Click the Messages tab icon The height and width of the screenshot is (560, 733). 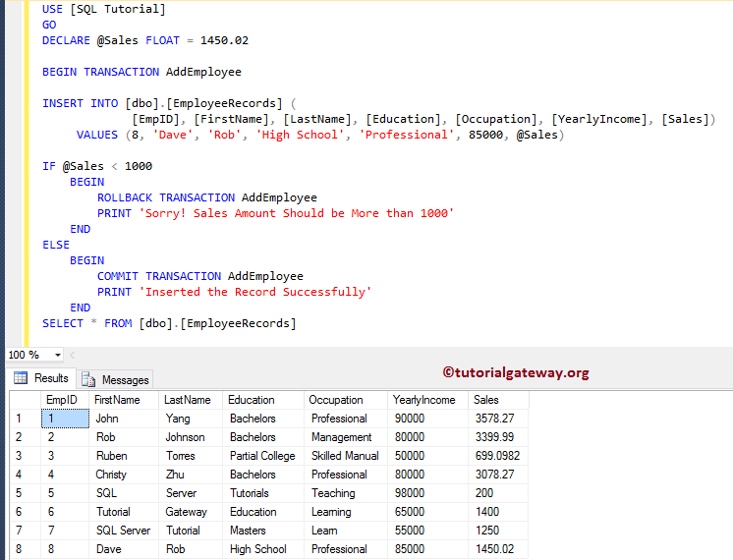coord(89,379)
